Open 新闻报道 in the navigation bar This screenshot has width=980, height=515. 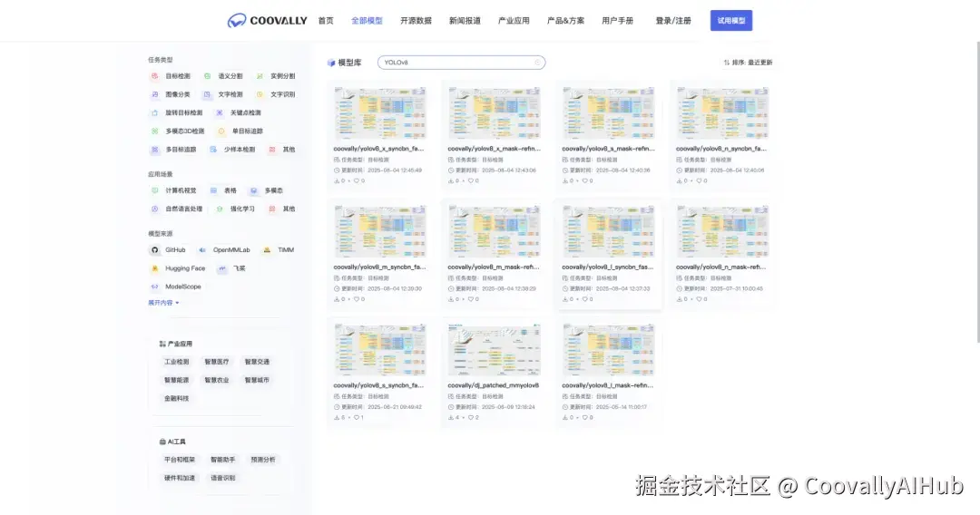click(x=465, y=21)
